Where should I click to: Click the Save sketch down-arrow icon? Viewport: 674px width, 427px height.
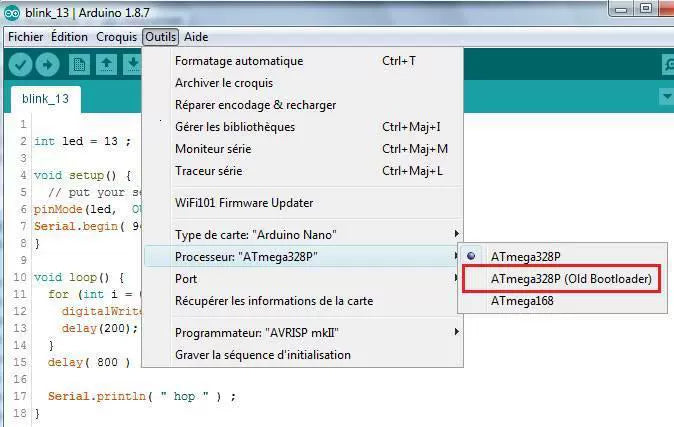(x=133, y=65)
